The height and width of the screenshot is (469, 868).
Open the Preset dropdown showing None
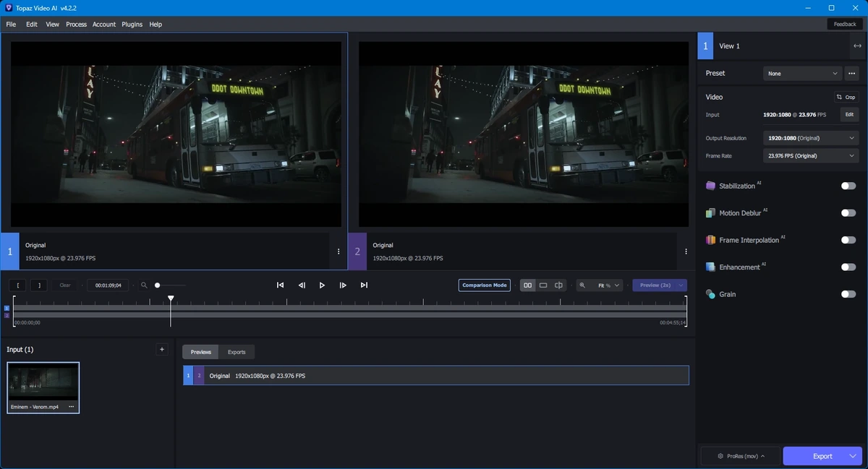(802, 73)
